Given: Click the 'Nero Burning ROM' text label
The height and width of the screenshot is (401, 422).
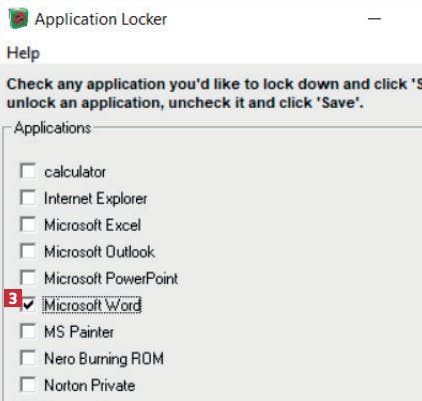Looking at the screenshot, I should point(104,359).
